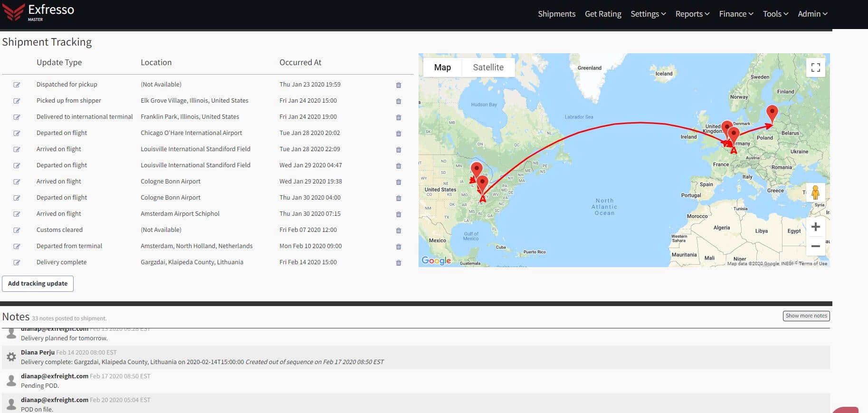Click Show more notes button
This screenshot has width=868, height=413.
(x=806, y=316)
